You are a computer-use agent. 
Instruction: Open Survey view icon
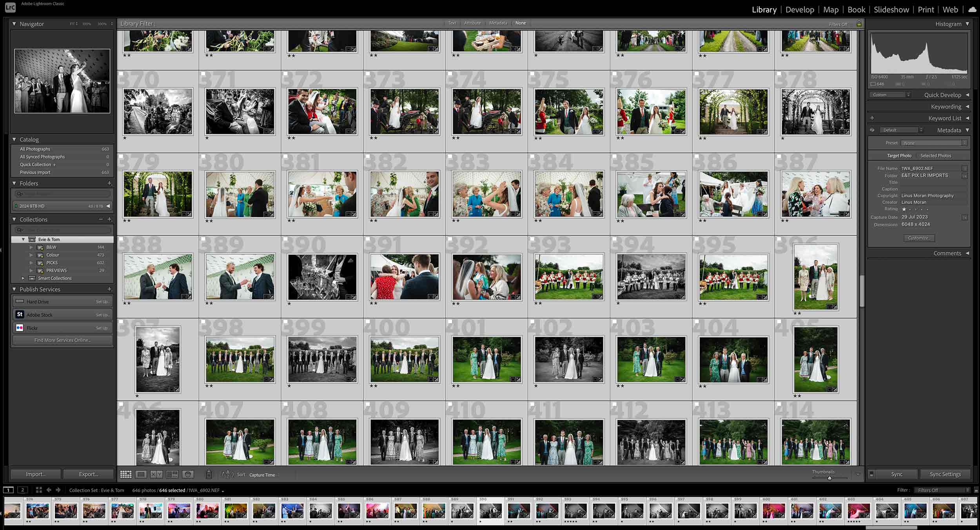coord(172,474)
